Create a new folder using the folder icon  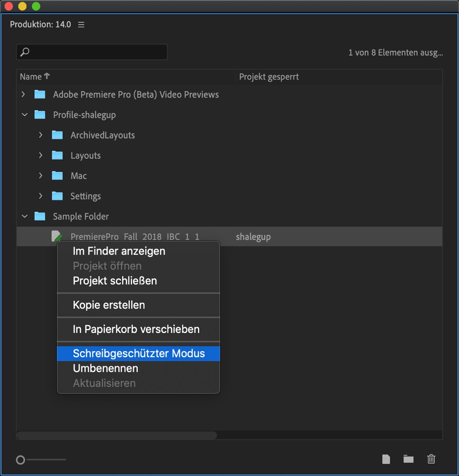click(408, 459)
